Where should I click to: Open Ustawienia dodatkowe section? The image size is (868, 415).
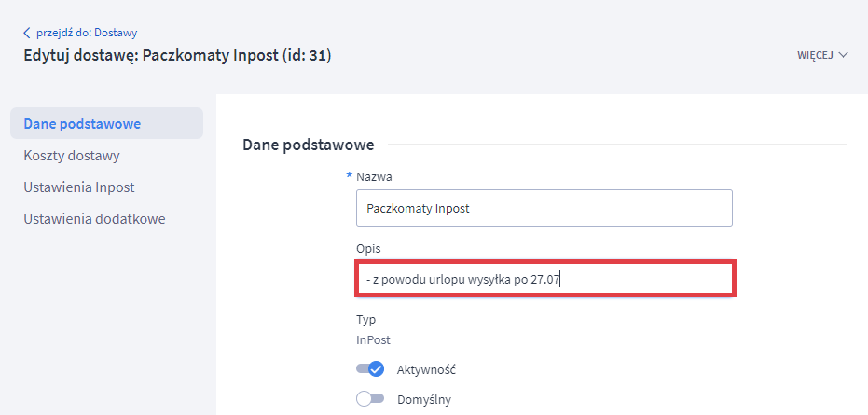[x=94, y=219]
